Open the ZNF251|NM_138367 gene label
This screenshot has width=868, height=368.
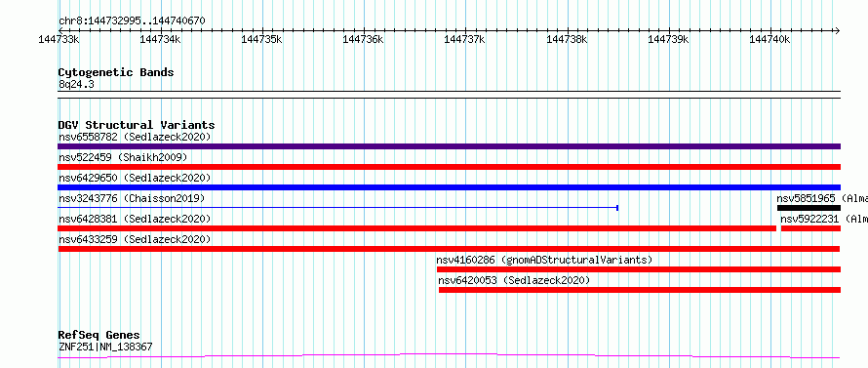point(105,348)
